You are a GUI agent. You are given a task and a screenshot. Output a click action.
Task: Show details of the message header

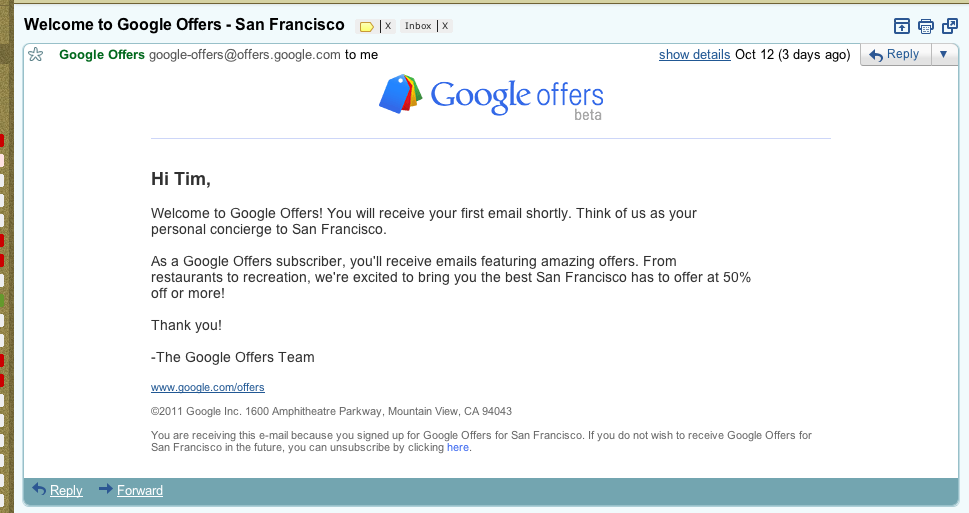pos(694,55)
